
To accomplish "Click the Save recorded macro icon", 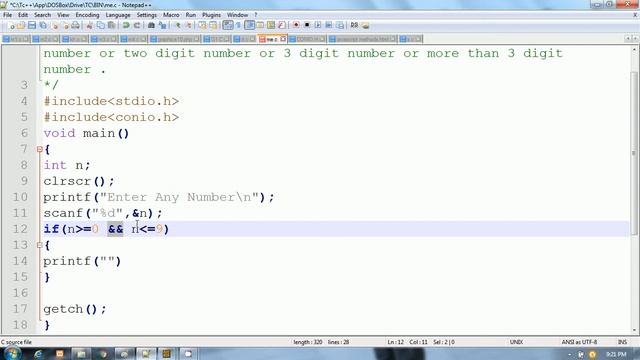I will 340,25.
